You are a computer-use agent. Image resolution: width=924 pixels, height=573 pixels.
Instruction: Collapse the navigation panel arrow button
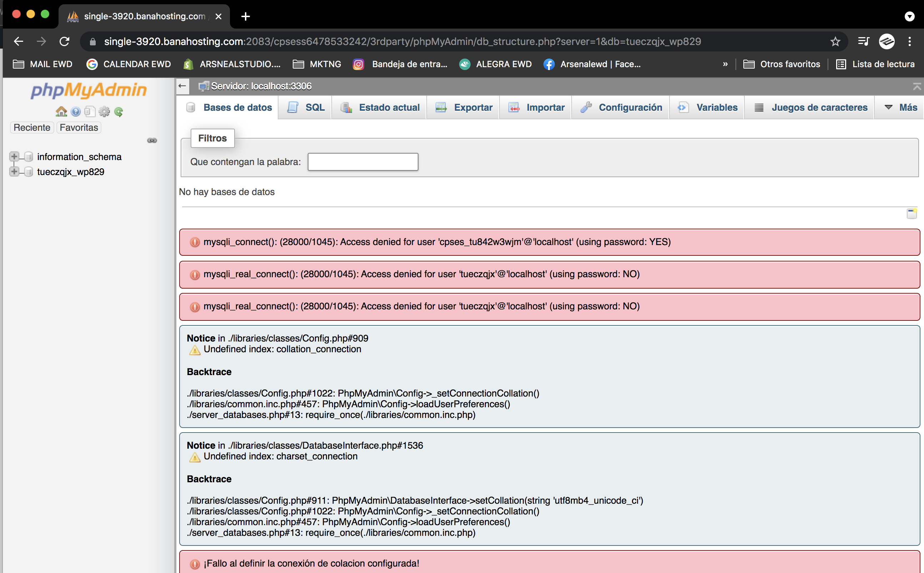pos(182,86)
